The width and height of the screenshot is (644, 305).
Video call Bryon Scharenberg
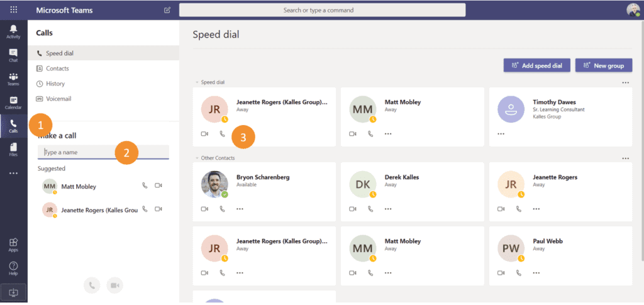[x=204, y=209]
